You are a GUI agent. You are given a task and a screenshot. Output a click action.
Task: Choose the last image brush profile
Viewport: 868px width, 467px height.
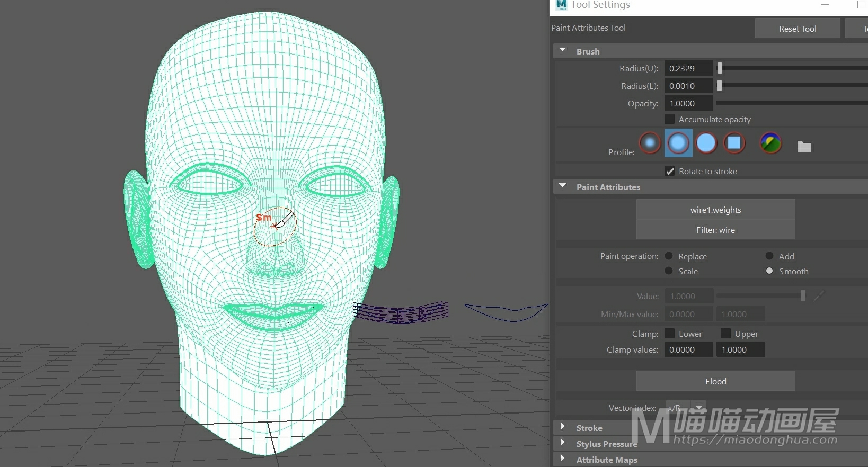[770, 143]
